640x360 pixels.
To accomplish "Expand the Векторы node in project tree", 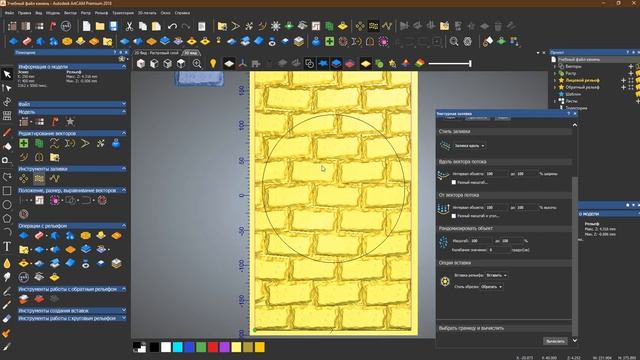I will 555,67.
